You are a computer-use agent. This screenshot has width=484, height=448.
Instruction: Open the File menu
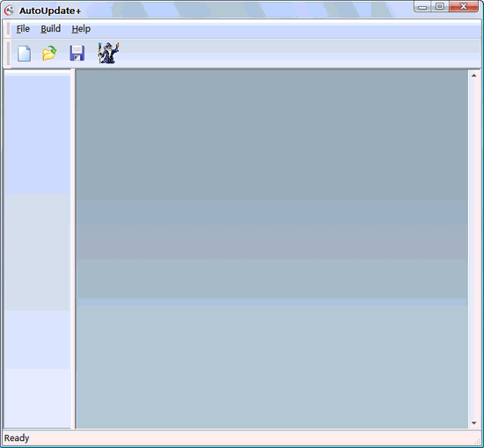pyautogui.click(x=23, y=29)
